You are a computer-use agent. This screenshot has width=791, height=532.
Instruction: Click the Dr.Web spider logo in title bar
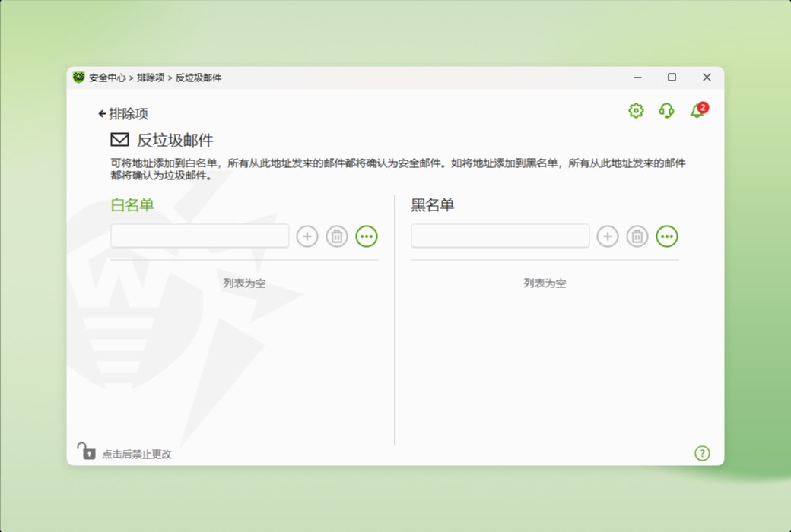(x=79, y=77)
